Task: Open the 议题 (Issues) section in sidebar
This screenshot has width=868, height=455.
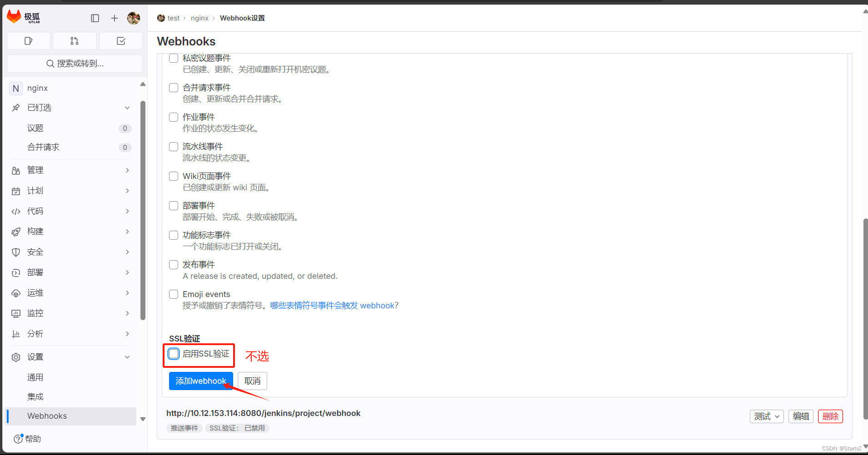Action: tap(35, 128)
